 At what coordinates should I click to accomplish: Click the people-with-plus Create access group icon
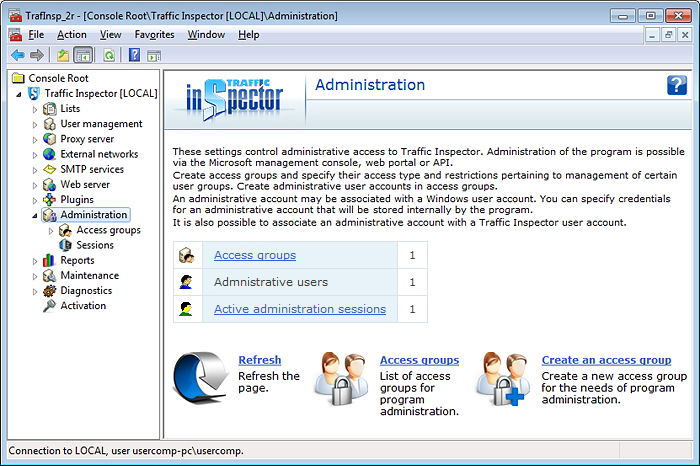503,379
